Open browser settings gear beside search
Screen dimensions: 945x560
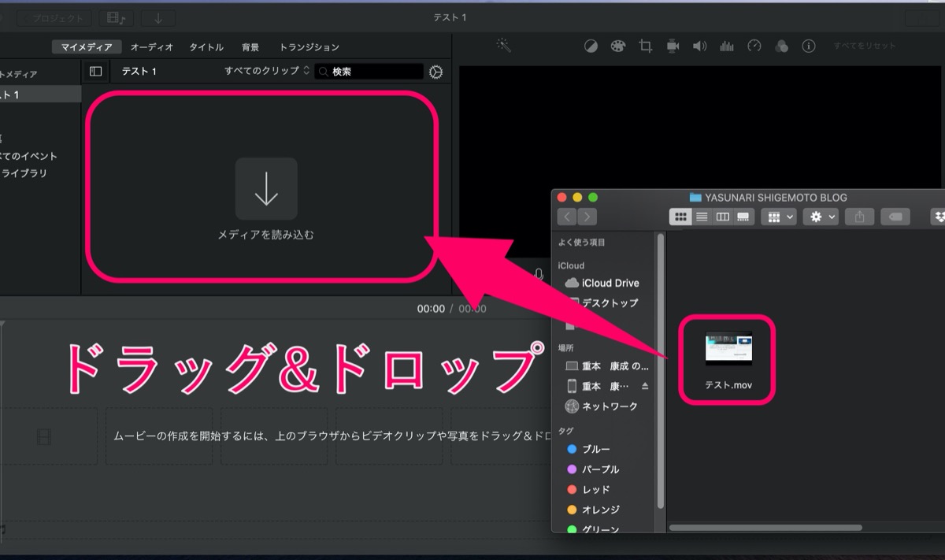click(x=435, y=72)
